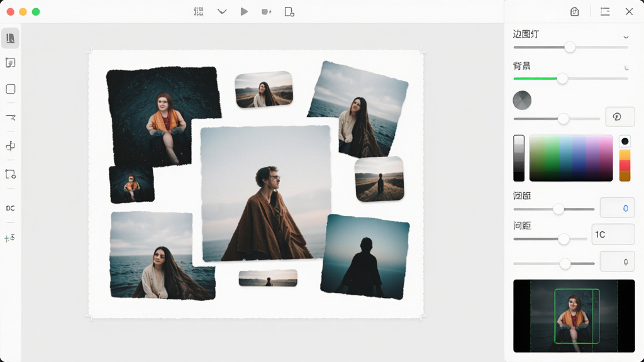Viewport: 644px width, 362px height.
Task: Toggle the panel layout icon beside close button
Action: (605, 11)
